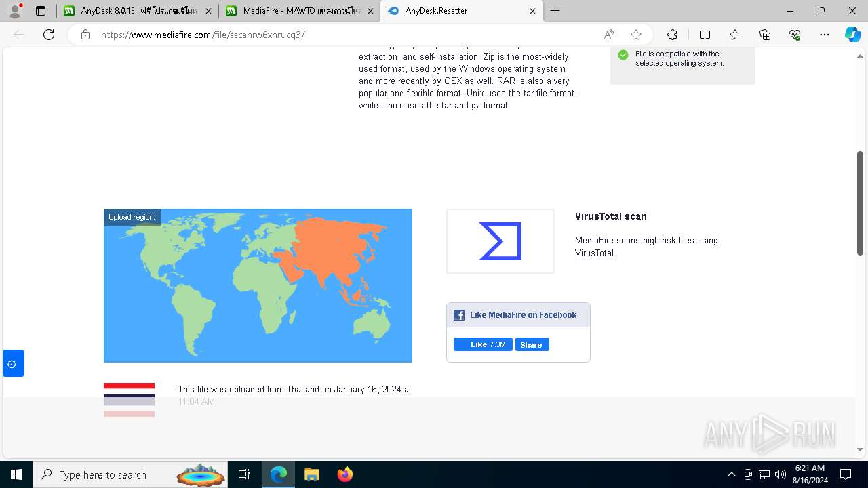Open the Edge profile icon
This screenshot has width=868, height=488.
tap(15, 11)
